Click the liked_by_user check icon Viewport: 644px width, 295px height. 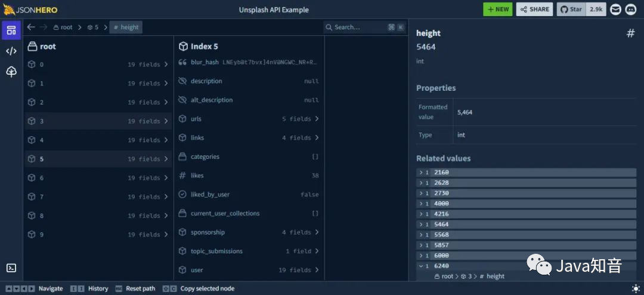[x=182, y=194]
